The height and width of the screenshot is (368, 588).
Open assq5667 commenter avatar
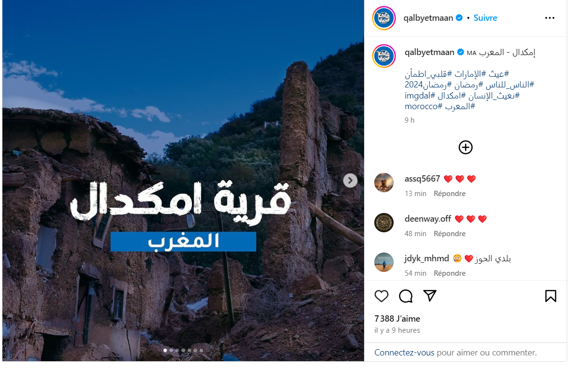pos(384,183)
